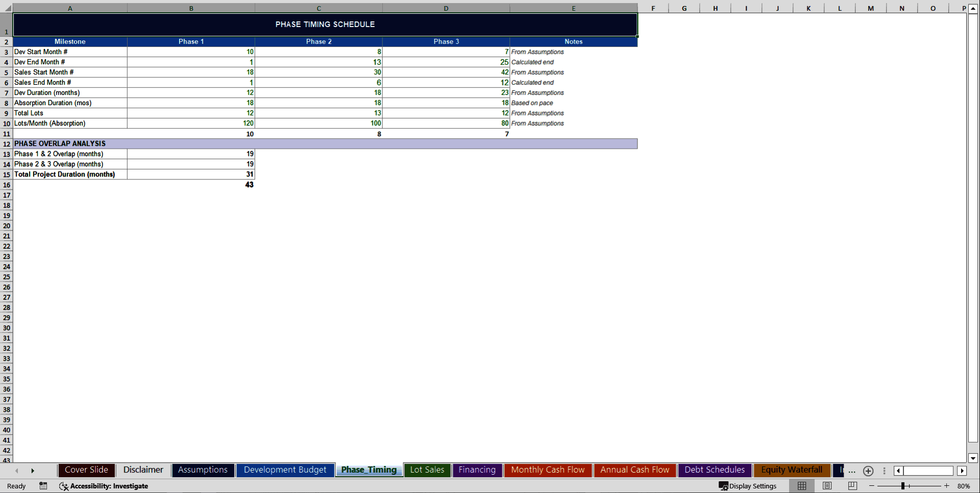Screen dimensions: 980x493
Task: Switch to Normal view in the status bar
Action: (801, 486)
